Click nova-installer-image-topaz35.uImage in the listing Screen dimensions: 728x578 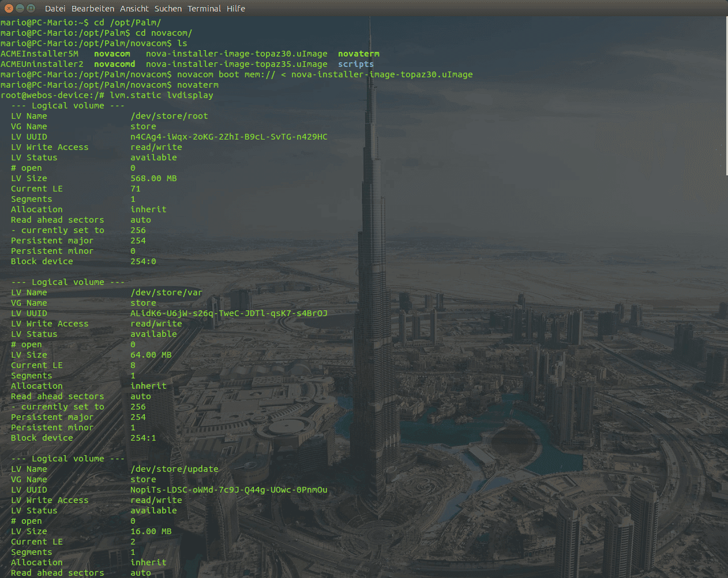(237, 64)
